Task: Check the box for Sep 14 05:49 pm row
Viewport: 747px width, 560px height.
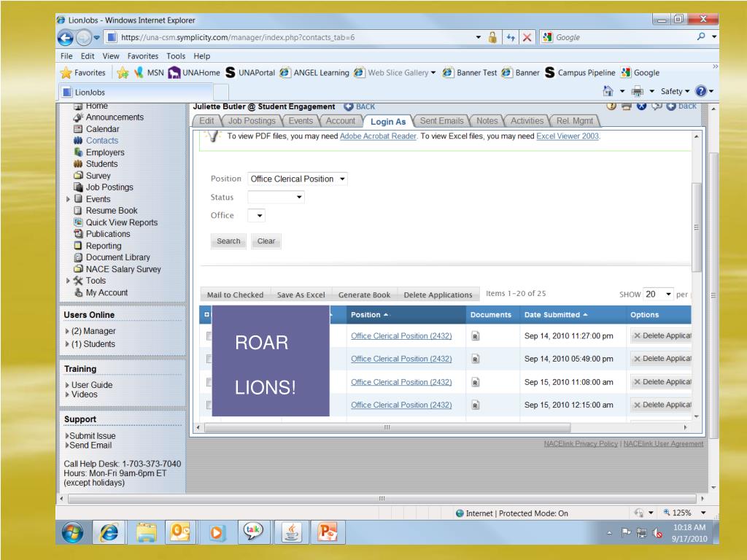Action: (x=209, y=359)
